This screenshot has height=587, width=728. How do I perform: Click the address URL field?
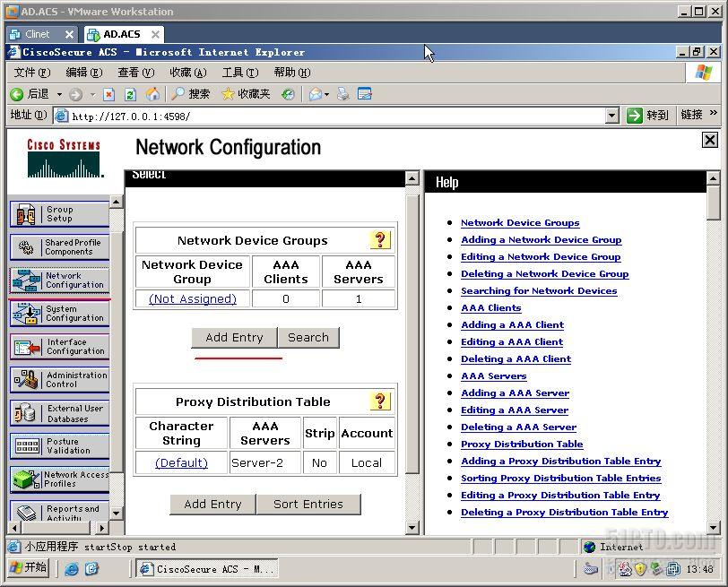point(330,116)
